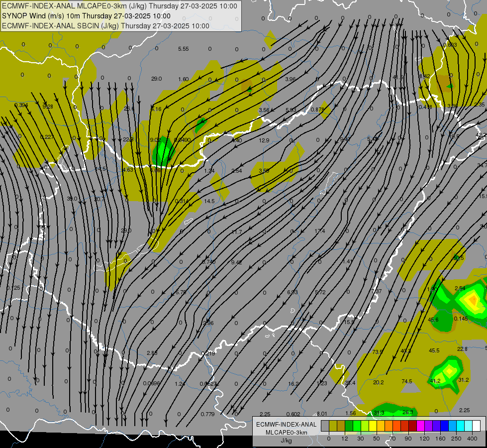Image resolution: width=487 pixels, height=448 pixels.
Task: Click the map value 11.7
Action: tap(236, 232)
